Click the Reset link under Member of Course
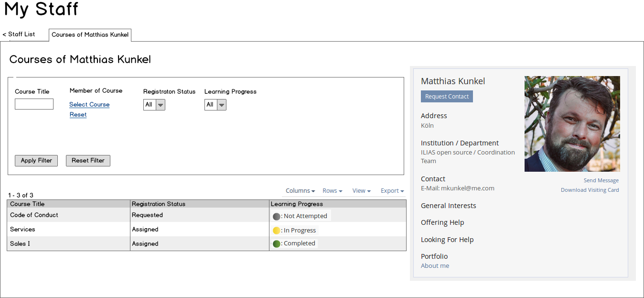This screenshot has width=644, height=298. coord(78,115)
